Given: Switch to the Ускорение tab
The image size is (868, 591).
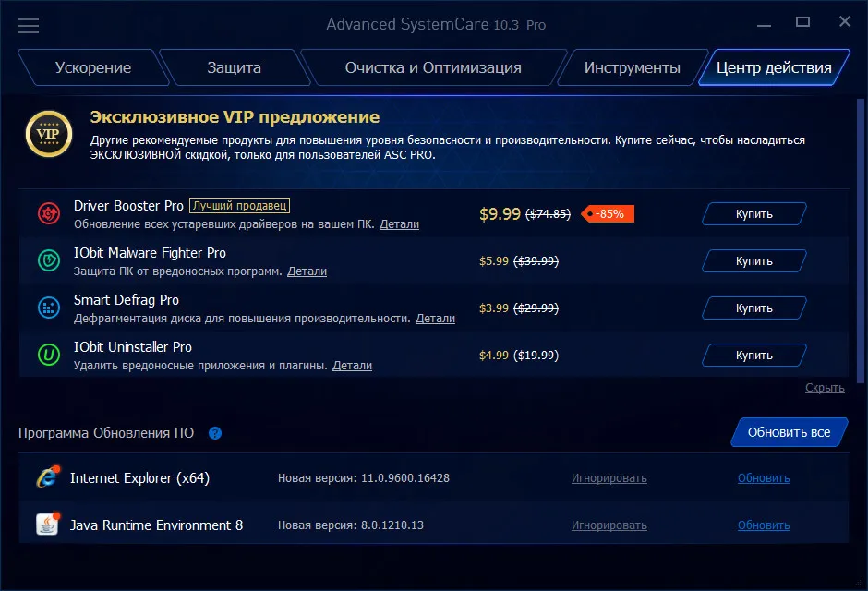Looking at the screenshot, I should (x=93, y=67).
